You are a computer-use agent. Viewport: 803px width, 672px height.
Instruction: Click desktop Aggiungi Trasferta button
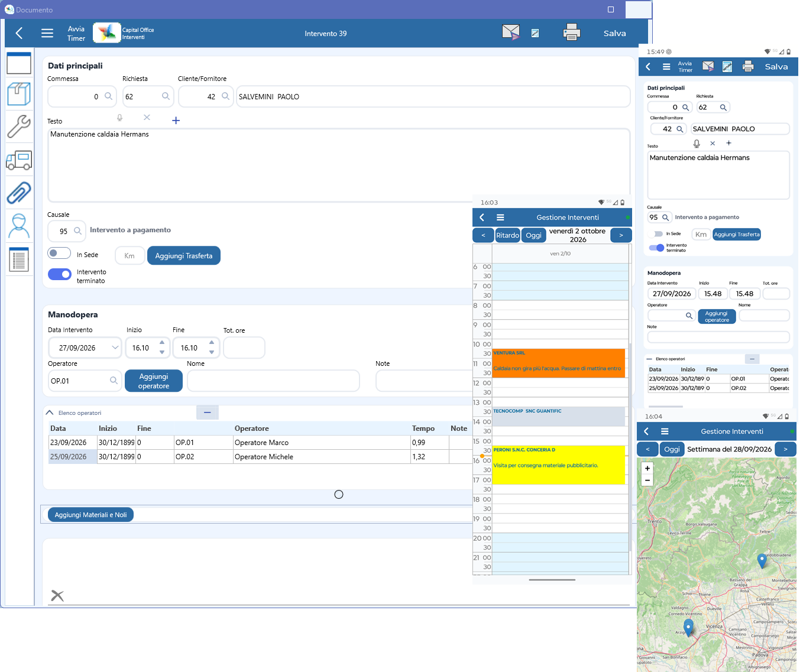[184, 256]
